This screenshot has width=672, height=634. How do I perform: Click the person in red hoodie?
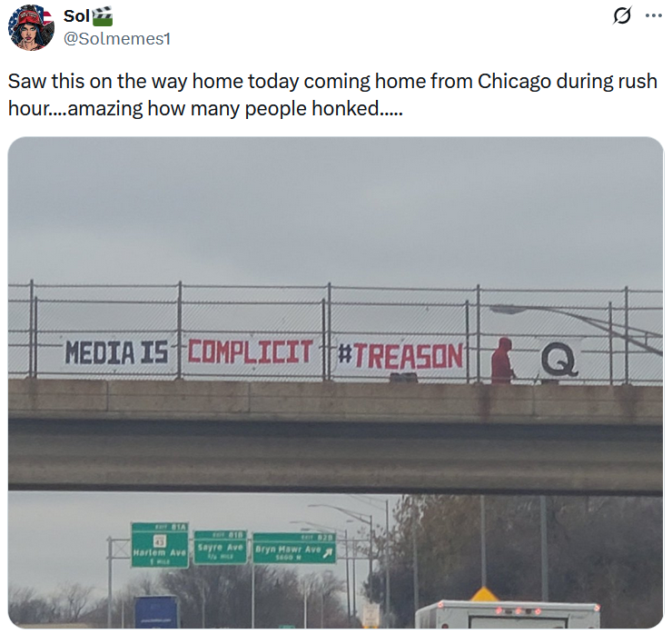(x=502, y=360)
